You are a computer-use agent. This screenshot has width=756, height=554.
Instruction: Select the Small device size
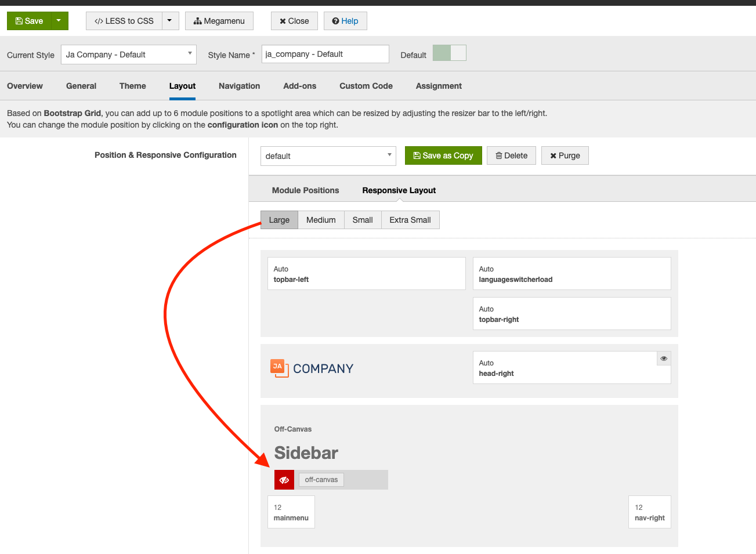(x=363, y=220)
